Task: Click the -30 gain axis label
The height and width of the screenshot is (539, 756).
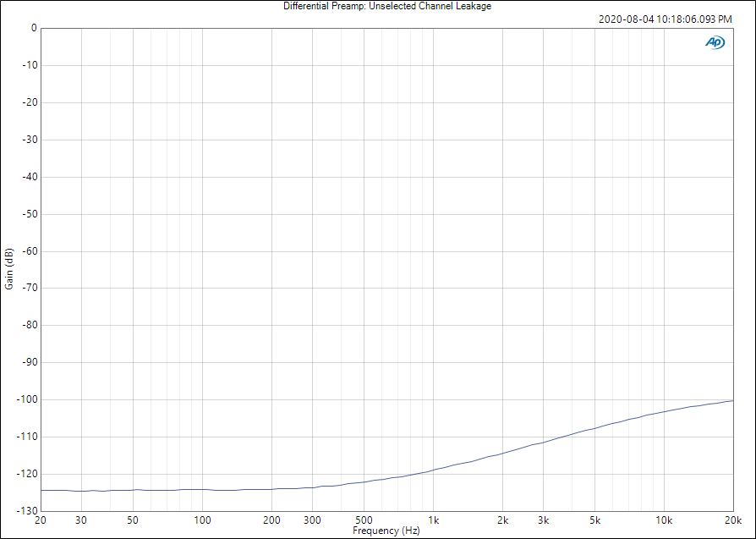Action: pos(30,140)
